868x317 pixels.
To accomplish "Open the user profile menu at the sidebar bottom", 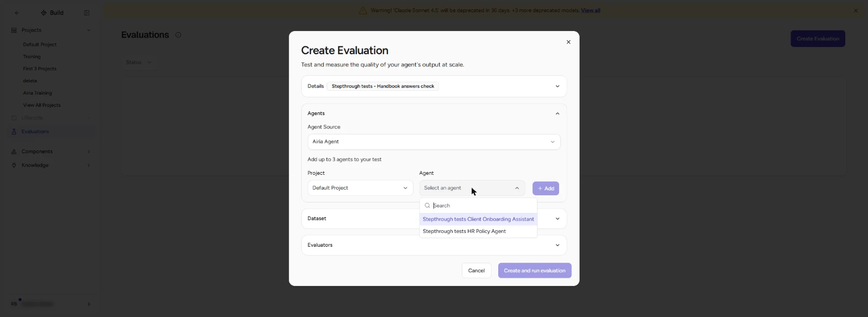I will pos(50,304).
